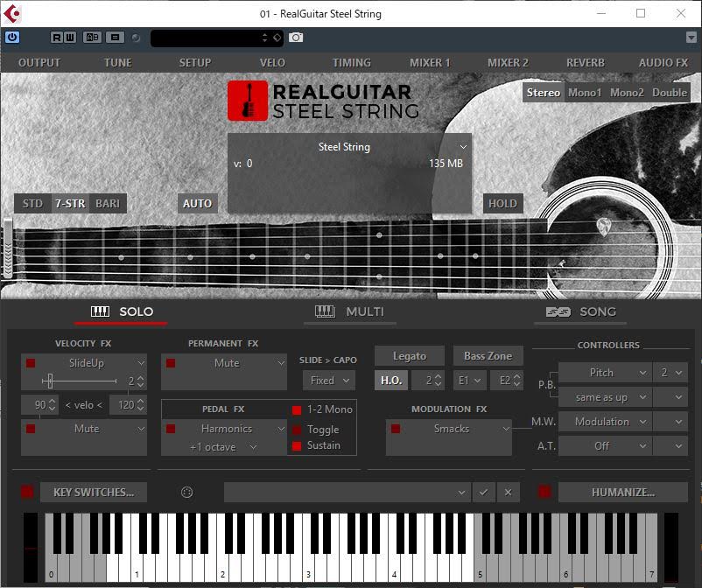Open the Aftertouch Off dropdown
This screenshot has height=588, width=702.
click(604, 446)
